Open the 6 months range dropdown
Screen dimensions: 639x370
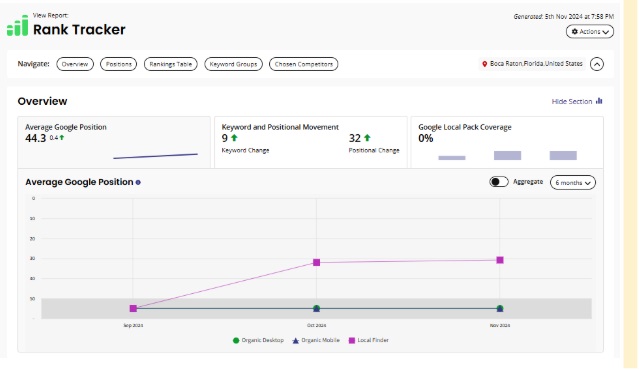pos(573,183)
